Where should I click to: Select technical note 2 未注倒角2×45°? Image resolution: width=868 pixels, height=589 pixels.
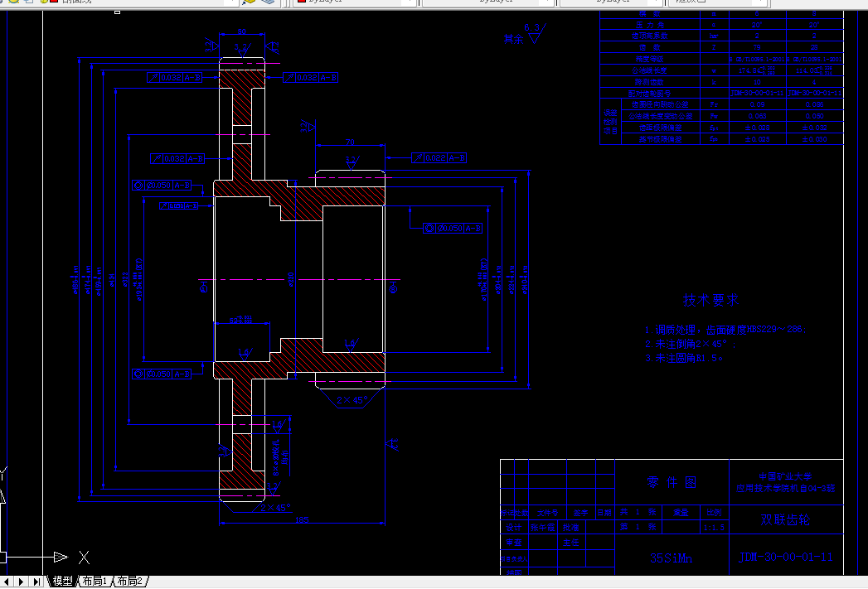pos(690,344)
